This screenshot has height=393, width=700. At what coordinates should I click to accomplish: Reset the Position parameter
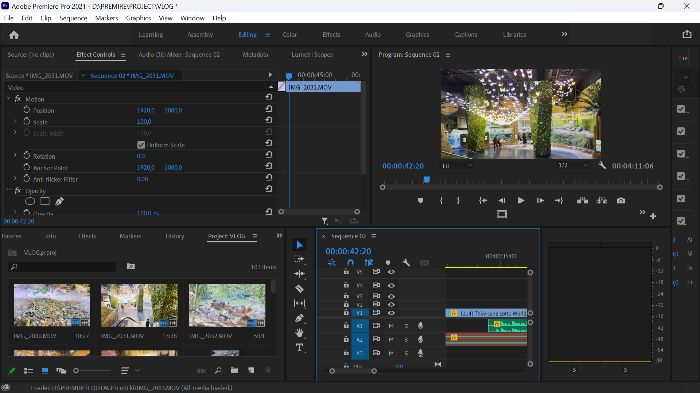tap(269, 109)
